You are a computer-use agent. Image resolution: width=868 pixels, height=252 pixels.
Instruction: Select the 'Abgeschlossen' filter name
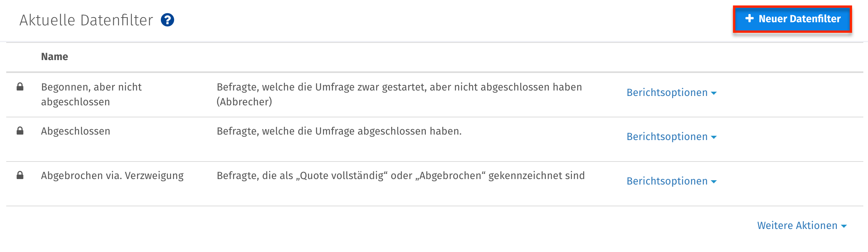click(x=76, y=131)
